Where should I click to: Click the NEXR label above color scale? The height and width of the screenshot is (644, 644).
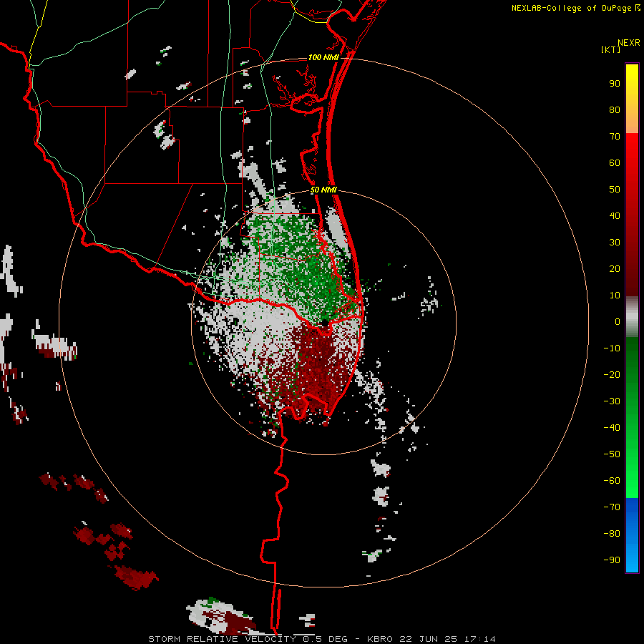coord(629,43)
